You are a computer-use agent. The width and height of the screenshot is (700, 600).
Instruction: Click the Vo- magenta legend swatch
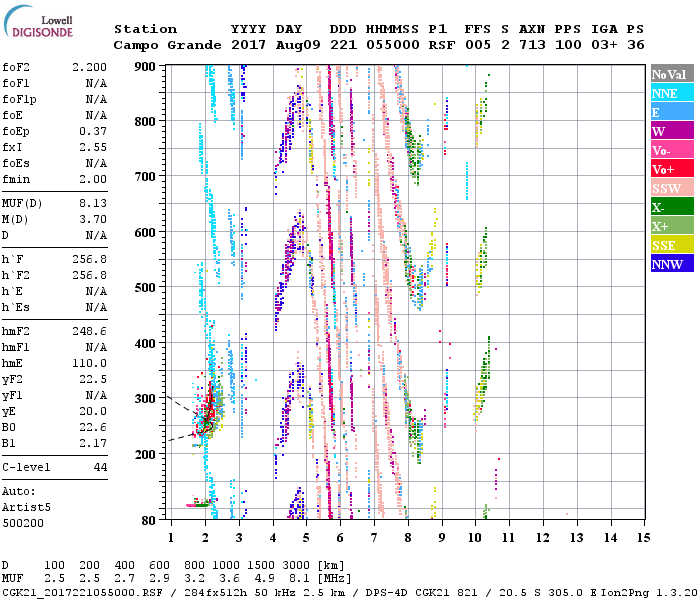[668, 150]
